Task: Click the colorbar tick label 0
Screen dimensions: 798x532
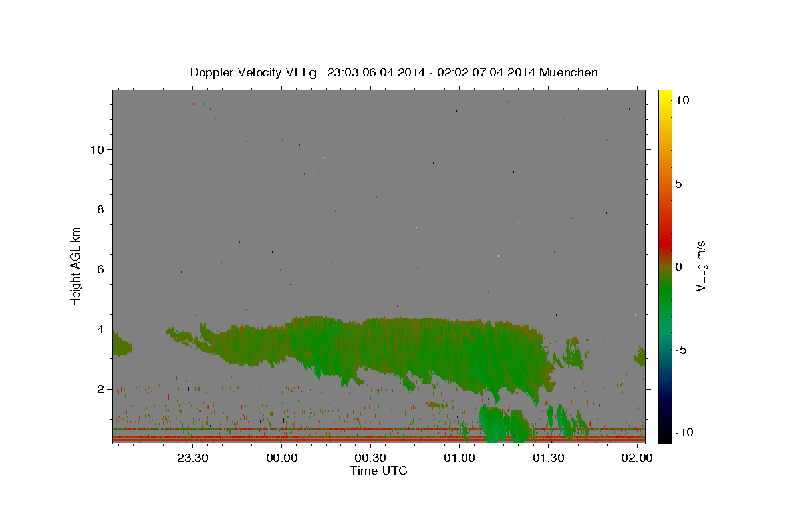Action: pos(678,267)
